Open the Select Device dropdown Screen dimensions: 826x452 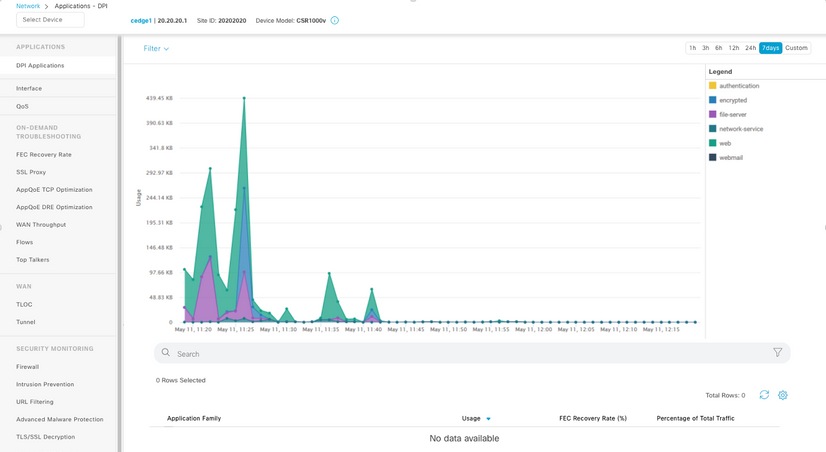[50, 20]
